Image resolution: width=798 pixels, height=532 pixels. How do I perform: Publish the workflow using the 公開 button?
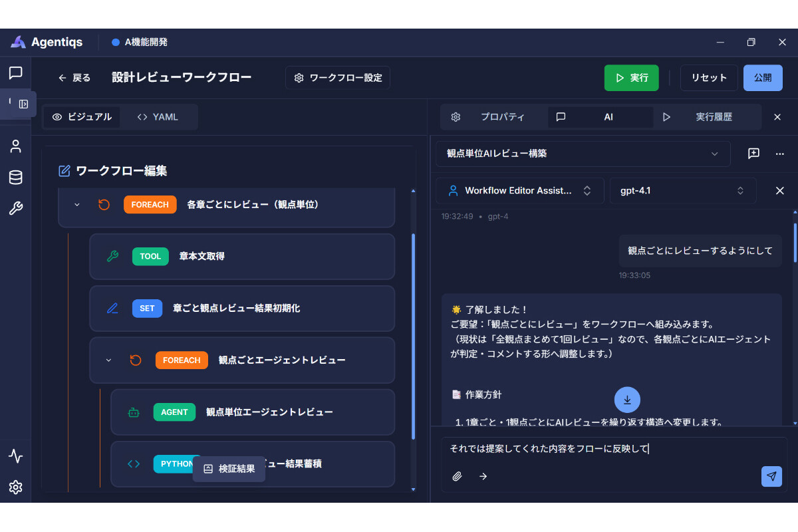coord(763,78)
